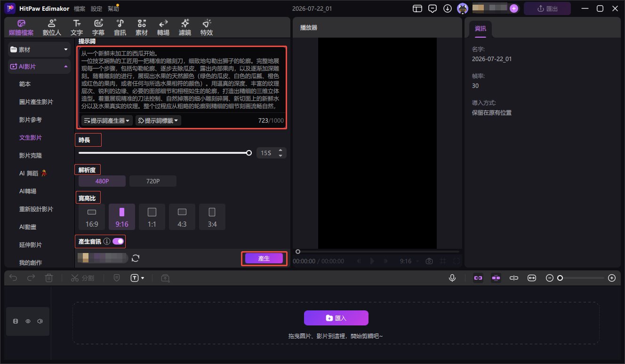
Task: Click the player progress bar
Action: coord(378,252)
